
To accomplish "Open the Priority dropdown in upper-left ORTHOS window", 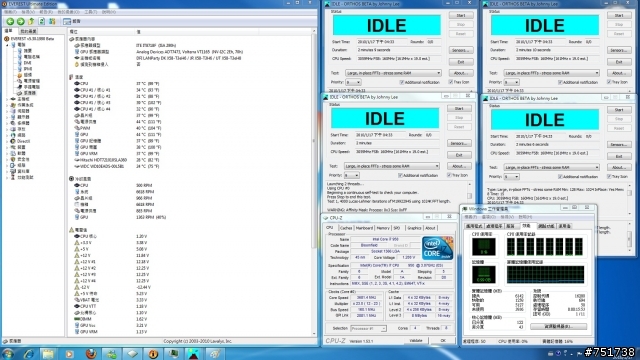I will (353, 82).
